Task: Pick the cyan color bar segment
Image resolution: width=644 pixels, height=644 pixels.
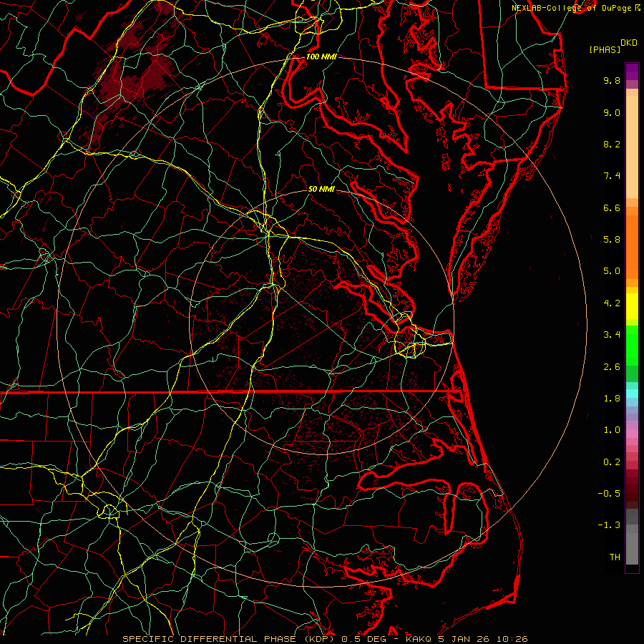Action: (x=632, y=394)
